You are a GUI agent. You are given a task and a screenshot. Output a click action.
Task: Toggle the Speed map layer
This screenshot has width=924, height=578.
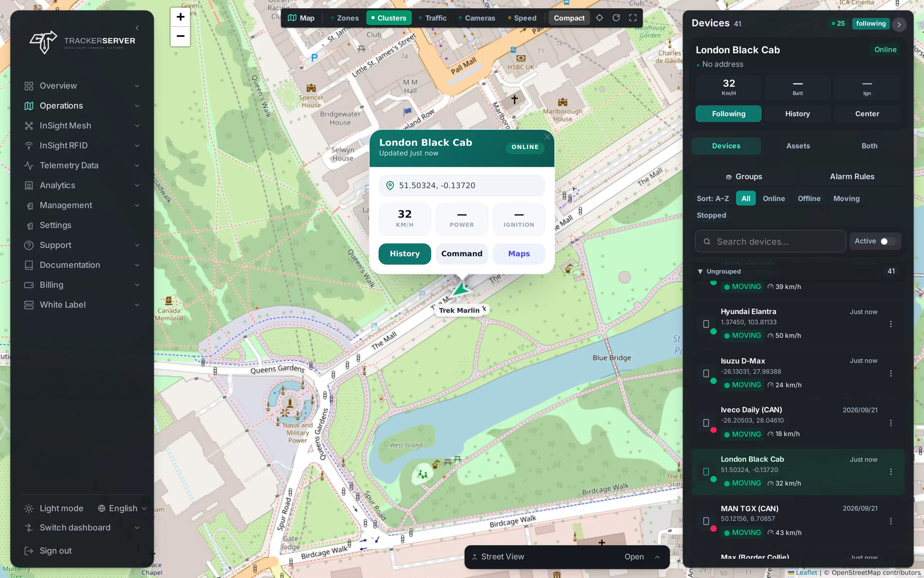pyautogui.click(x=522, y=18)
